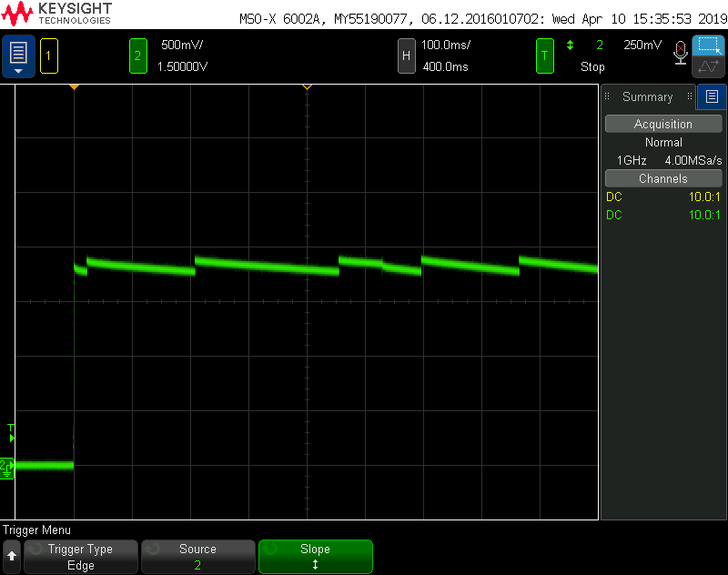The height and width of the screenshot is (575, 728).
Task: Click the Acquisition section header
Action: pos(663,124)
